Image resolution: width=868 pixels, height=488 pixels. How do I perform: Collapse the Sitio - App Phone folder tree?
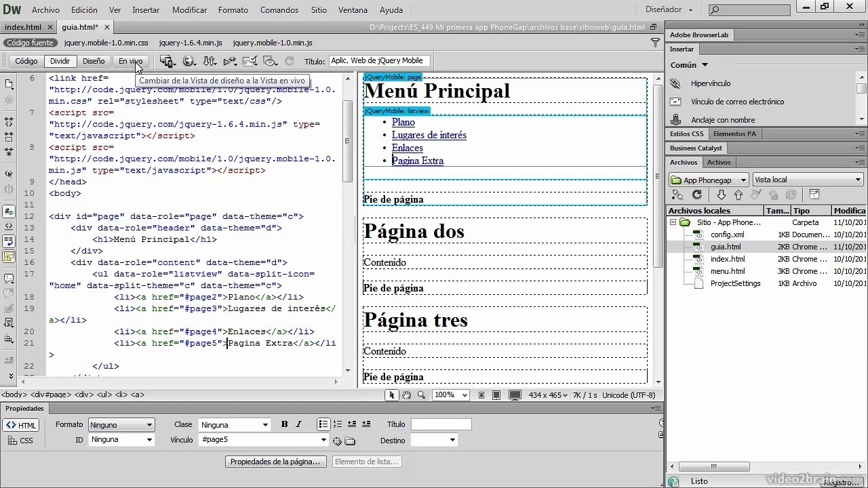pyautogui.click(x=673, y=222)
